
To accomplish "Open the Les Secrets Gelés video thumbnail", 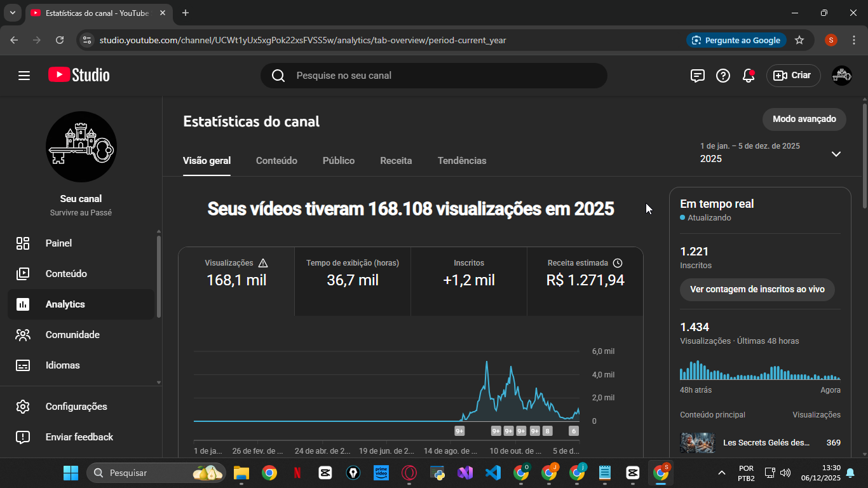I will click(697, 442).
